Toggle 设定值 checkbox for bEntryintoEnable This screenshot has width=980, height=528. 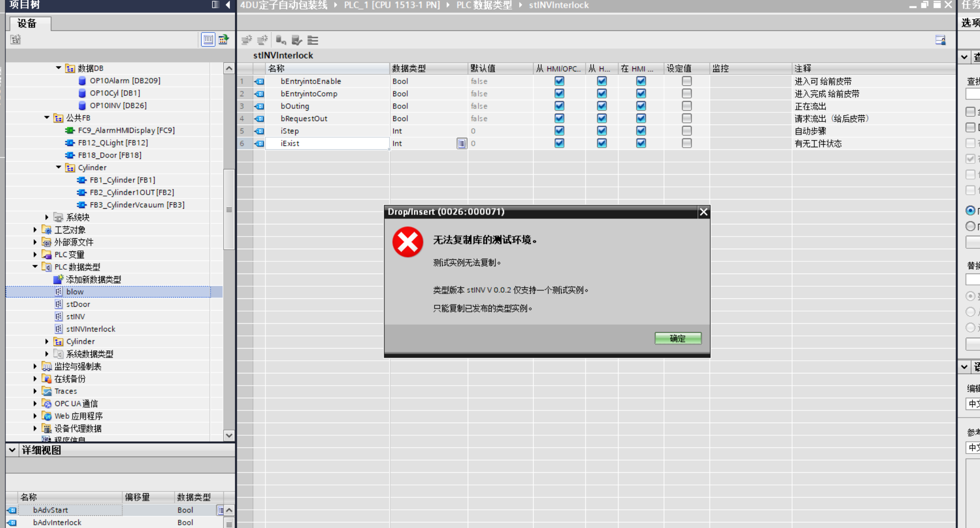click(686, 81)
